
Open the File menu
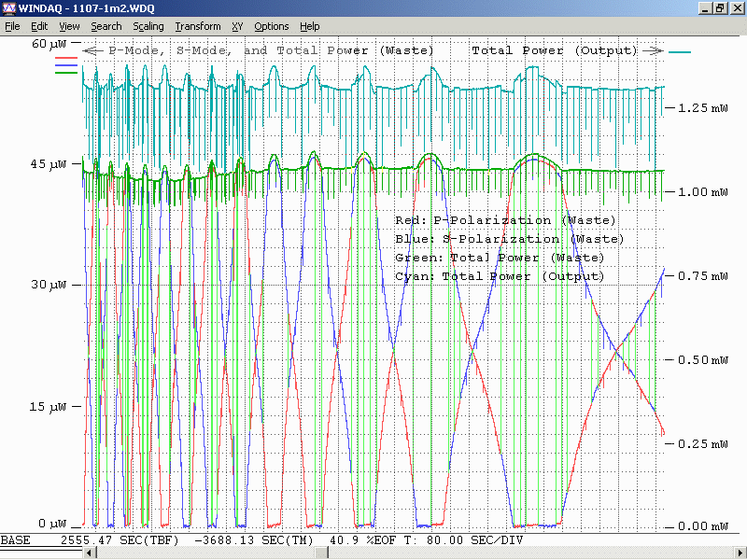pos(12,26)
